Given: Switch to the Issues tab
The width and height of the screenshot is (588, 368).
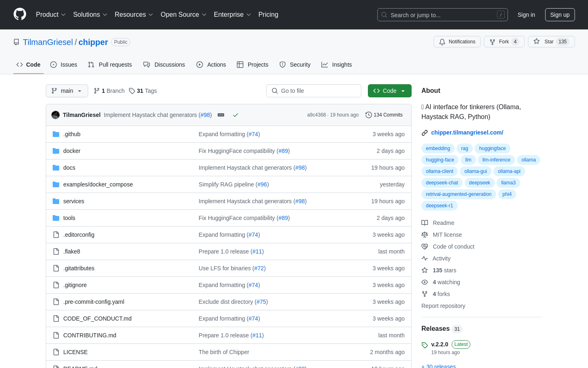Looking at the screenshot, I should pos(64,65).
